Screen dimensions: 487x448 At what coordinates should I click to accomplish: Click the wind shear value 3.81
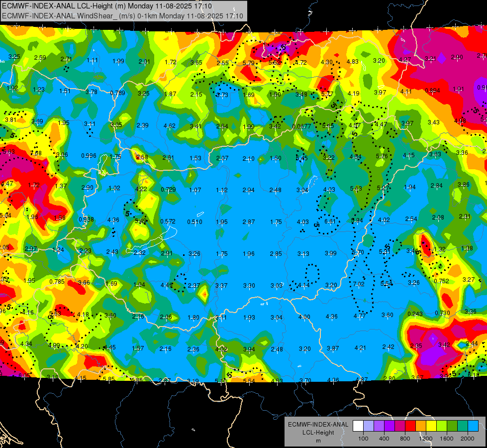click(x=10, y=120)
